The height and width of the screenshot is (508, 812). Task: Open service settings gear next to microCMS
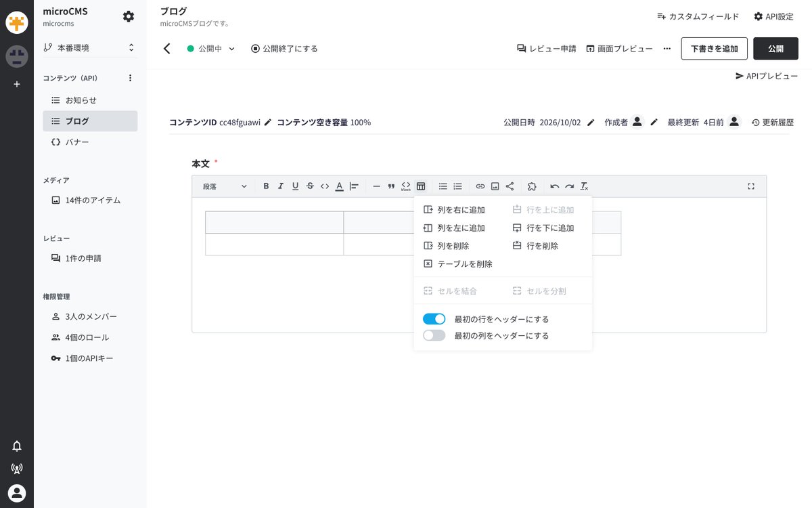(129, 16)
